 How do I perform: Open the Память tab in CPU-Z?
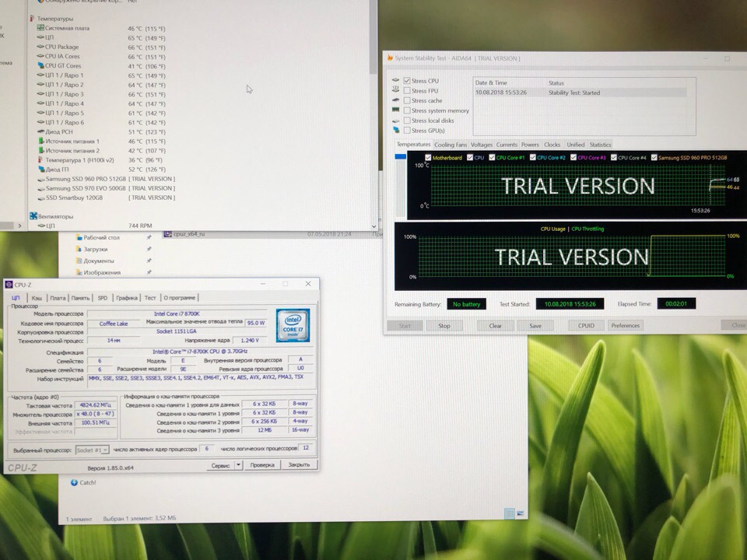(x=80, y=298)
